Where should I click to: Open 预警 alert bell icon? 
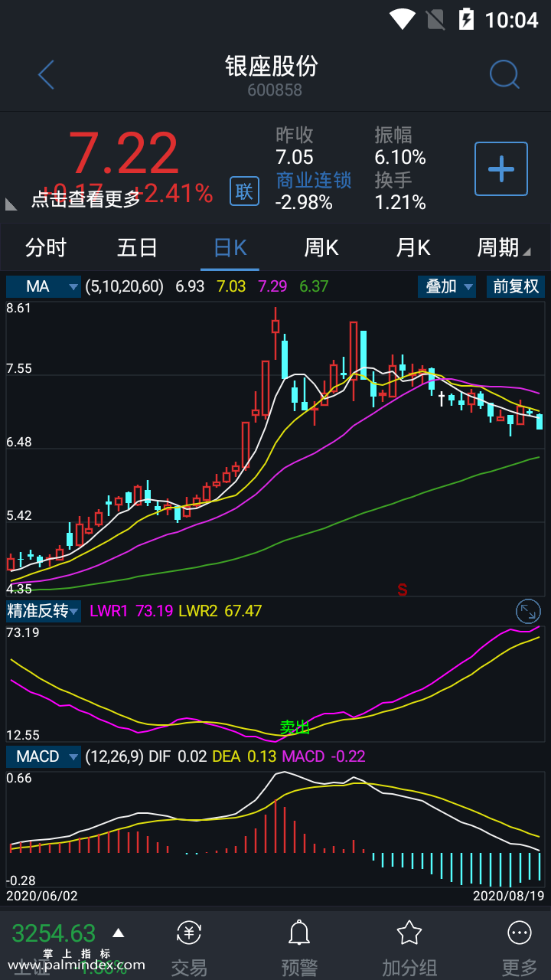pyautogui.click(x=299, y=948)
